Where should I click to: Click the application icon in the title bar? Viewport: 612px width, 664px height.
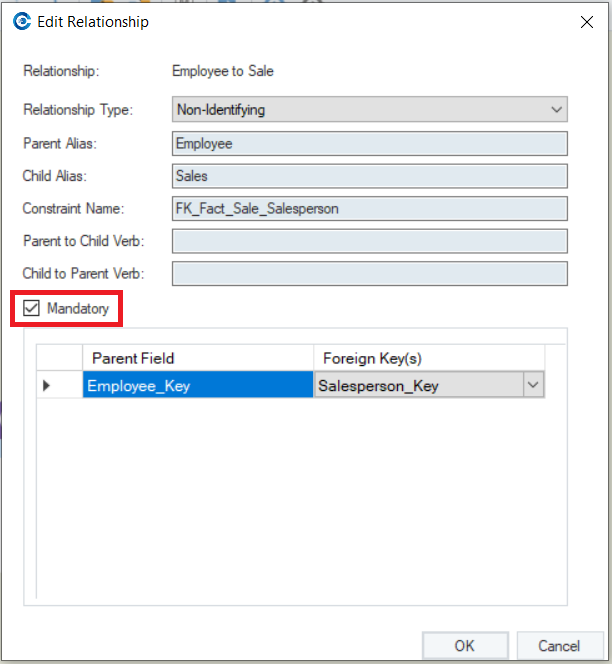click(21, 21)
